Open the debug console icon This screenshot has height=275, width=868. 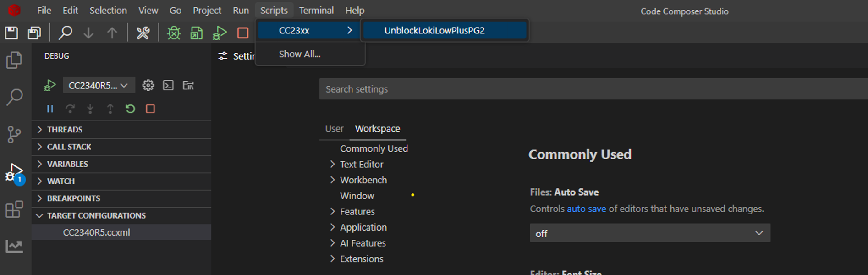(168, 85)
